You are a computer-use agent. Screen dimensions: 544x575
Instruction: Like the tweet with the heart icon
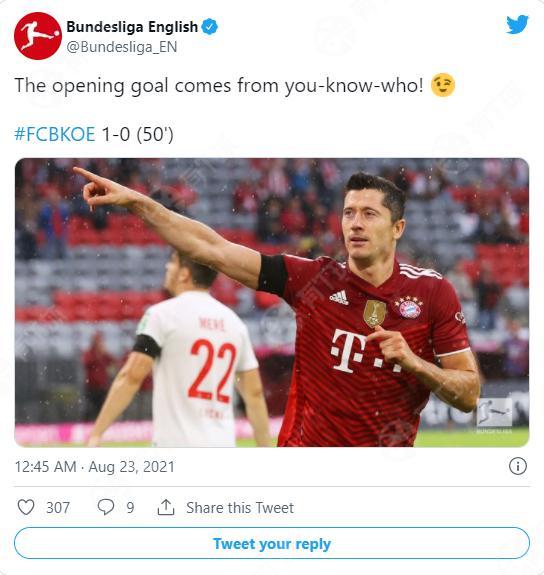pos(26,507)
